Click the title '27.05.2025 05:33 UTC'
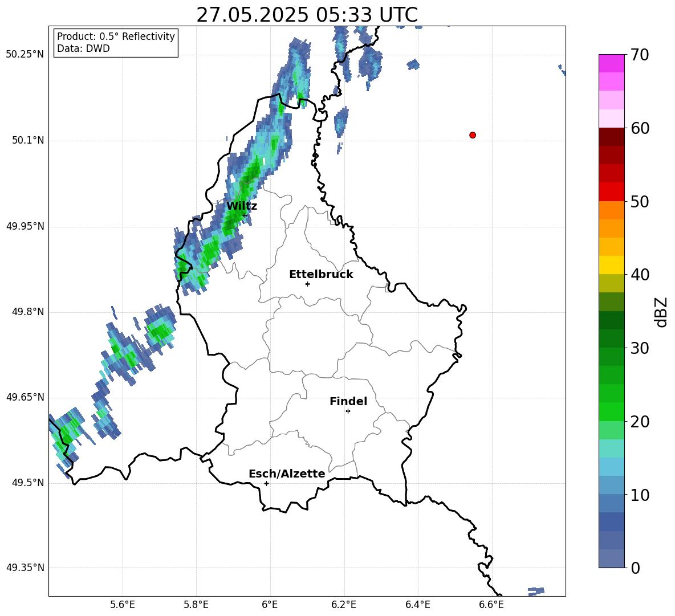 click(307, 15)
